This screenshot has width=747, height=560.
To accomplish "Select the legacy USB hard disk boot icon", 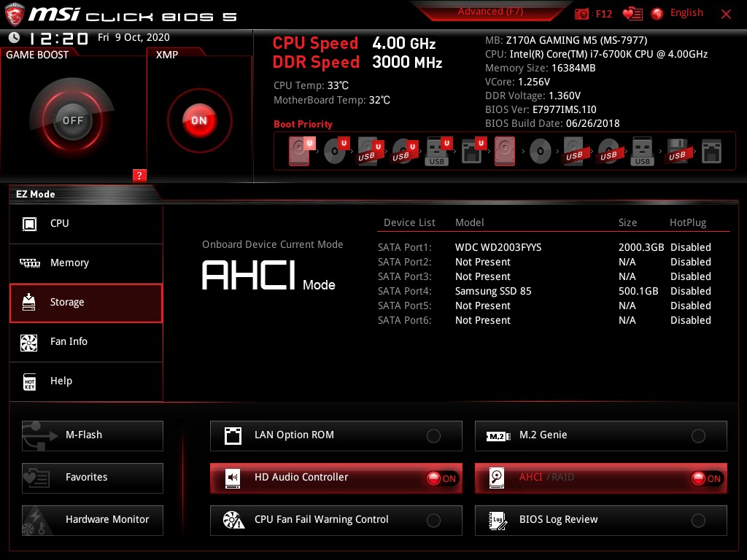I will [575, 151].
